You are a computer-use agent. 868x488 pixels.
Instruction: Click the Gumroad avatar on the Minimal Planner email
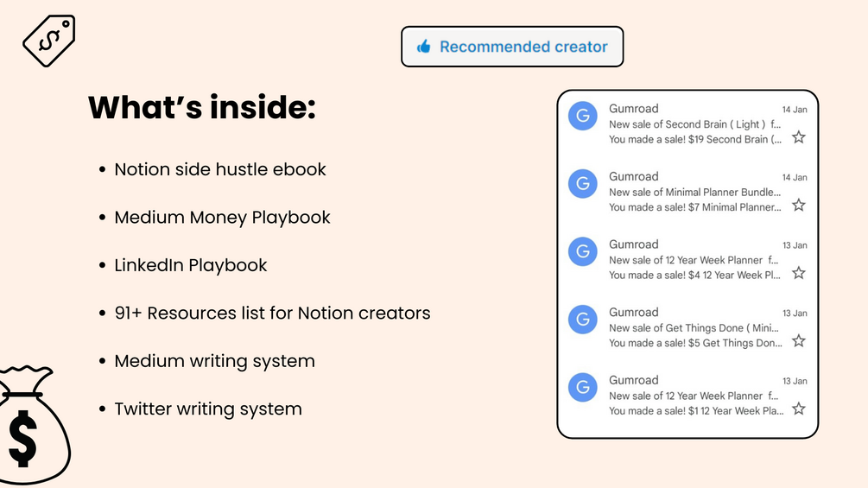[583, 183]
